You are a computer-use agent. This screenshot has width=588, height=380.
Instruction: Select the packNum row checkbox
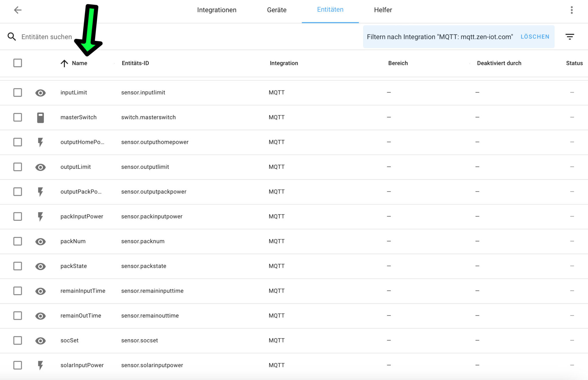tap(18, 241)
